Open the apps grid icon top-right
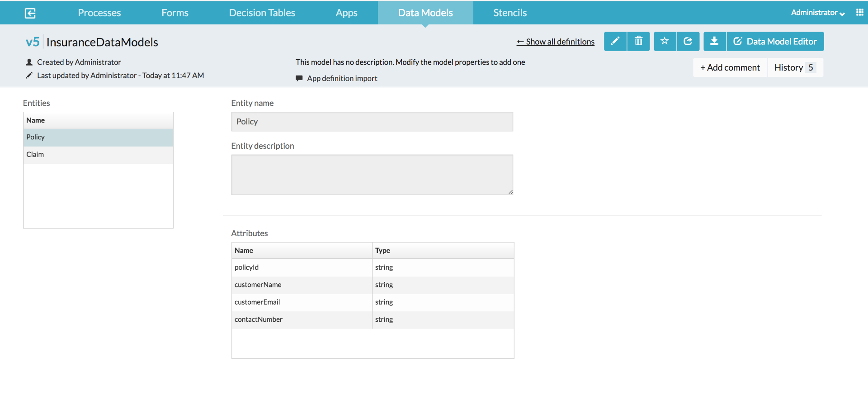 859,13
